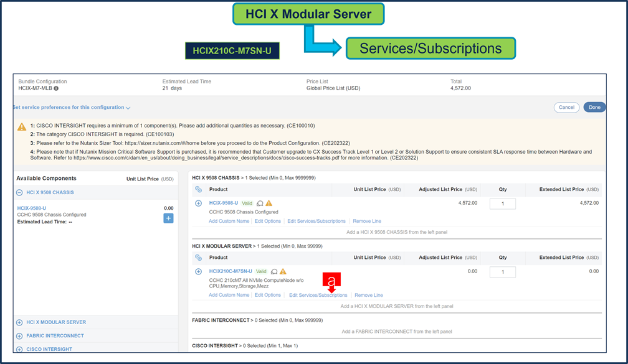Click Remove Line for HCIX210C-M7SN-U
This screenshot has width=628, height=364.
pos(368,295)
